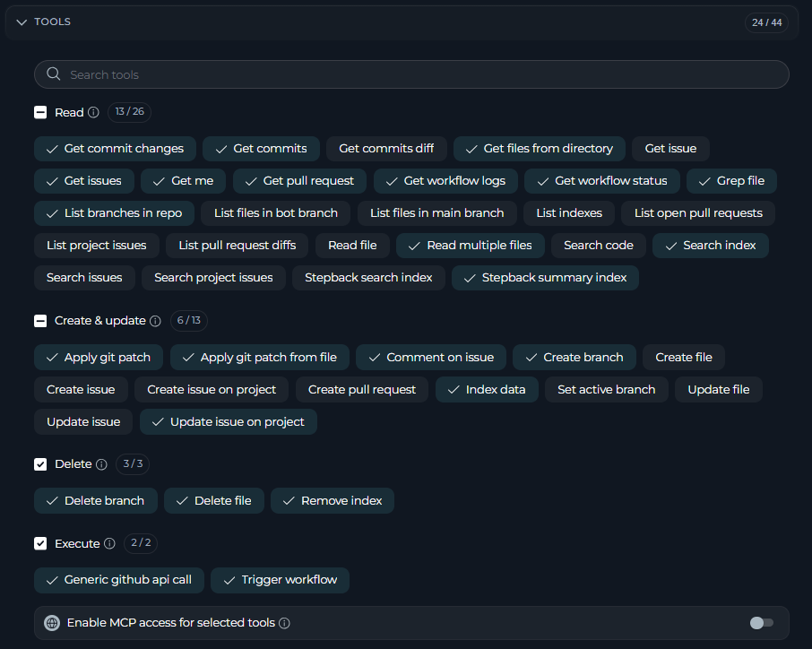
Task: Deselect the Get issues tool
Action: tap(84, 181)
